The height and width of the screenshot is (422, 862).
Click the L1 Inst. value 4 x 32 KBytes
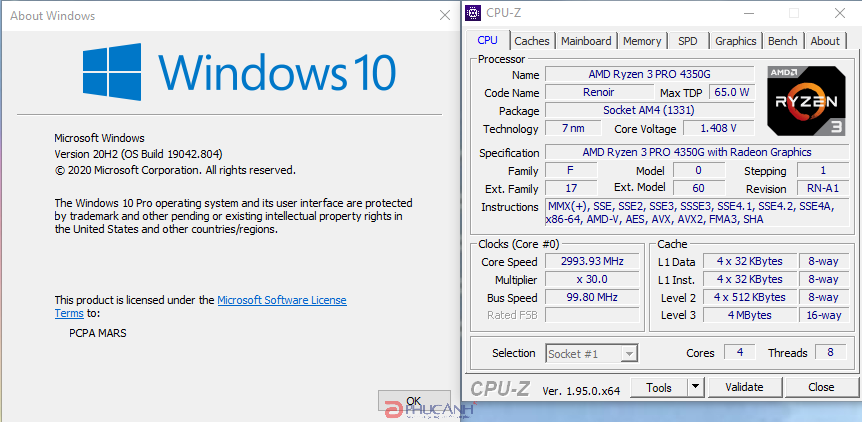[x=750, y=279]
